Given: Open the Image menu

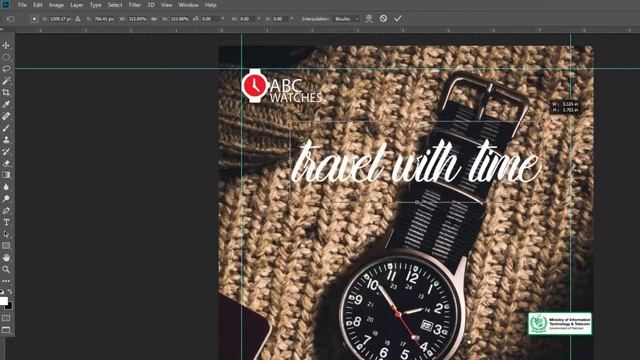Looking at the screenshot, I should click(56, 5).
